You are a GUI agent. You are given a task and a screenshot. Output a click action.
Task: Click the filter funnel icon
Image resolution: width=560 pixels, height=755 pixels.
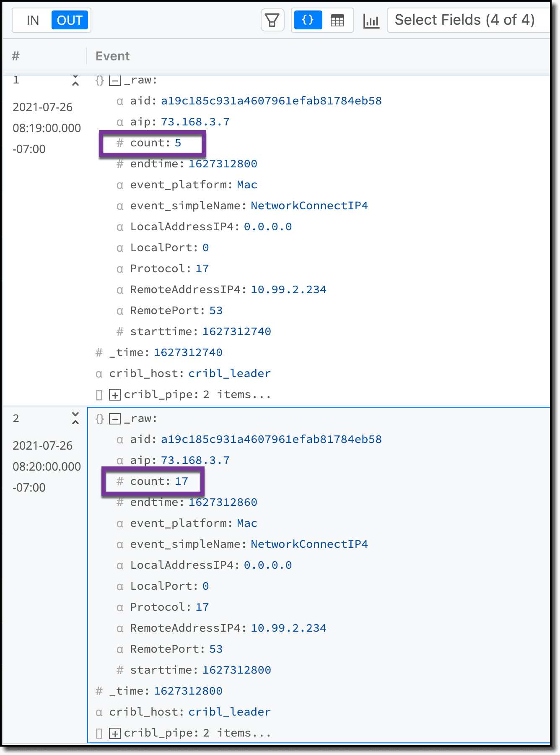(272, 20)
